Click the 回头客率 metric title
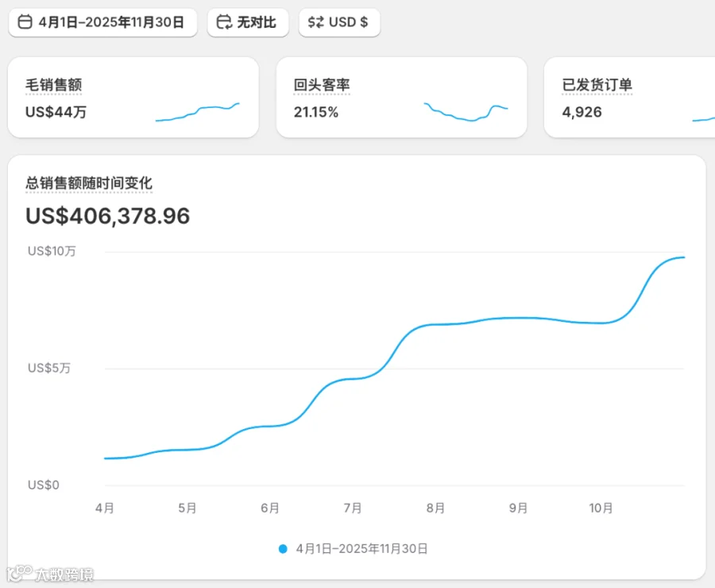The image size is (715, 588). pyautogui.click(x=322, y=85)
